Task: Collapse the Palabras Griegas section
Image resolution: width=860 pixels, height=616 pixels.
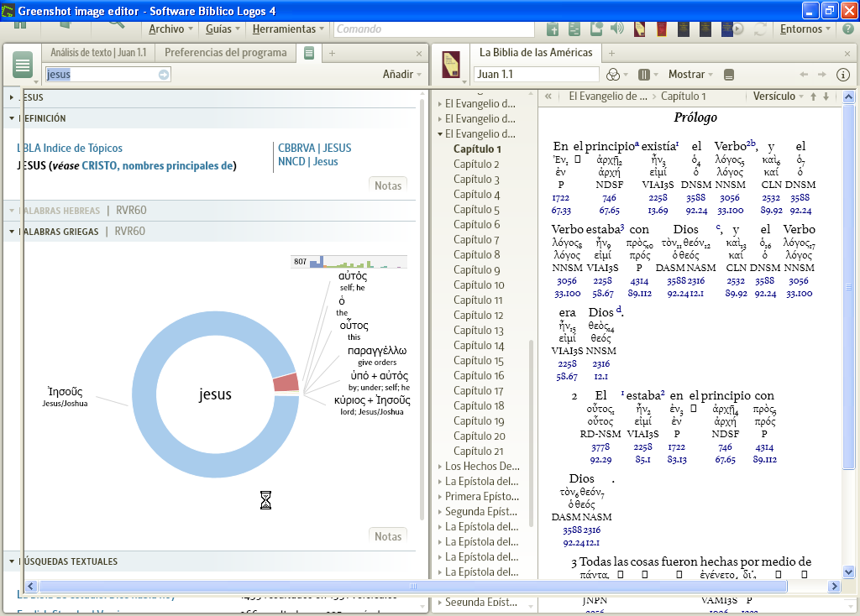Action: [12, 232]
